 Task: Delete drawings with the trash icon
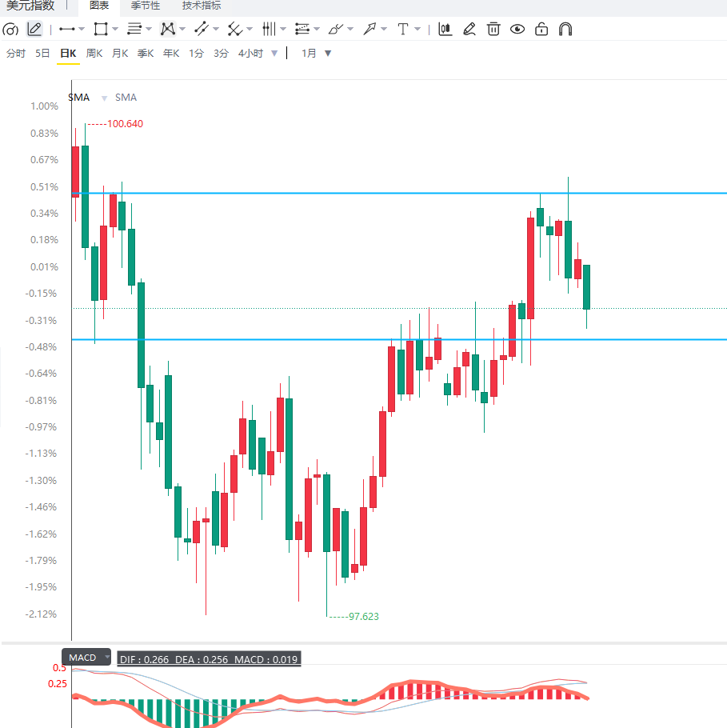click(x=493, y=30)
